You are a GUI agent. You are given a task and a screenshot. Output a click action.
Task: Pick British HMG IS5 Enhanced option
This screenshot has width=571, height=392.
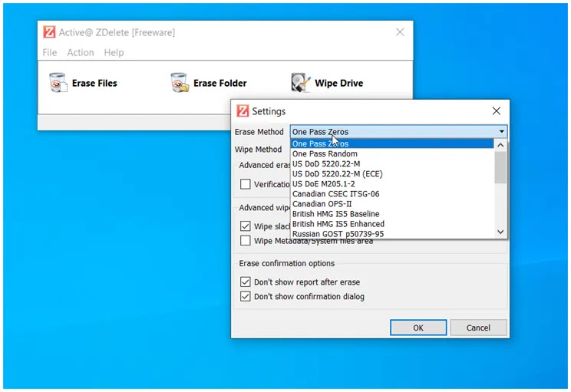point(392,224)
